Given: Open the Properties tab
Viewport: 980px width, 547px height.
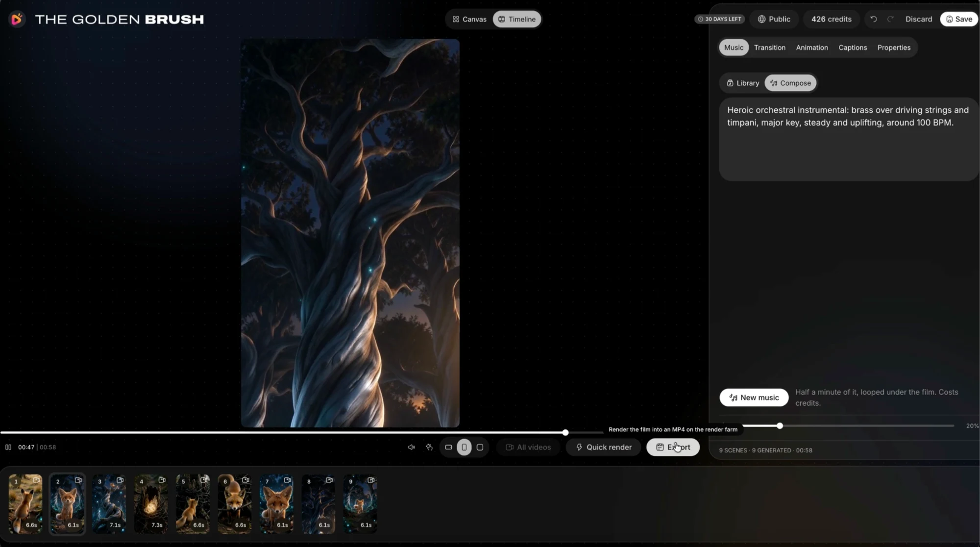Looking at the screenshot, I should click(x=894, y=48).
